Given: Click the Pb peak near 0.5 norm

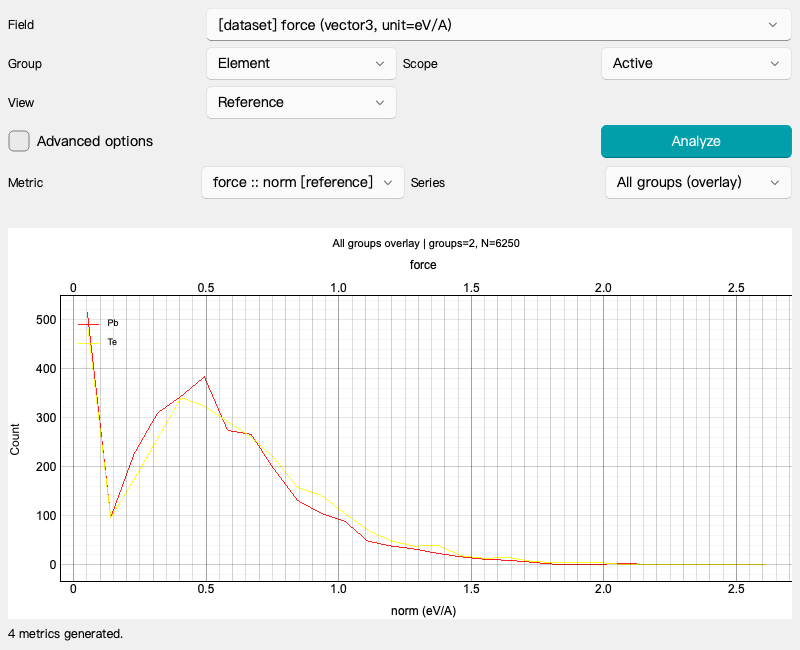Looking at the screenshot, I should click(205, 377).
